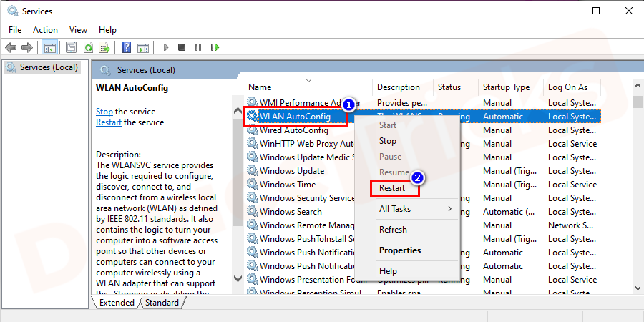This screenshot has width=644, height=322.
Task: Click the services list scroll up arrow
Action: tap(638, 85)
